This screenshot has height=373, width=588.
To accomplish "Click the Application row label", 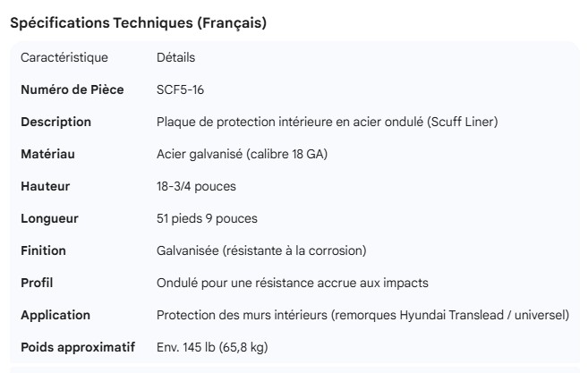I will (55, 316).
